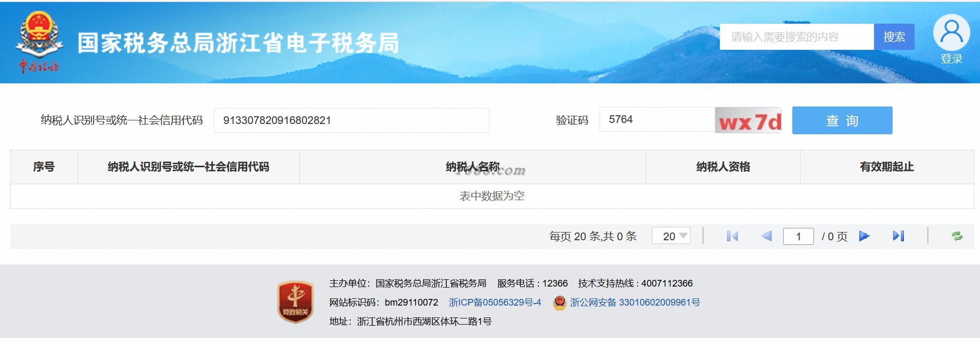Go to next page arrow icon
Image resolution: width=980 pixels, height=338 pixels.
click(x=864, y=236)
